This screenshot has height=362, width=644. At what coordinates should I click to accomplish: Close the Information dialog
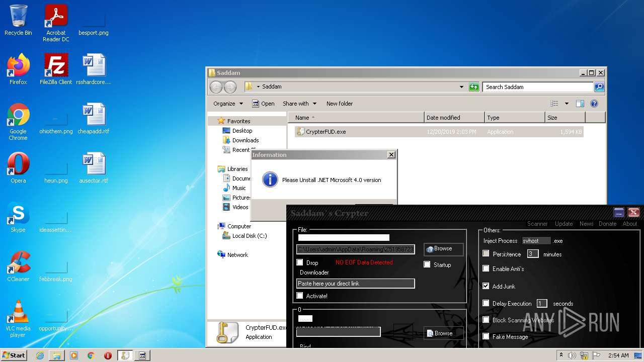(x=391, y=155)
